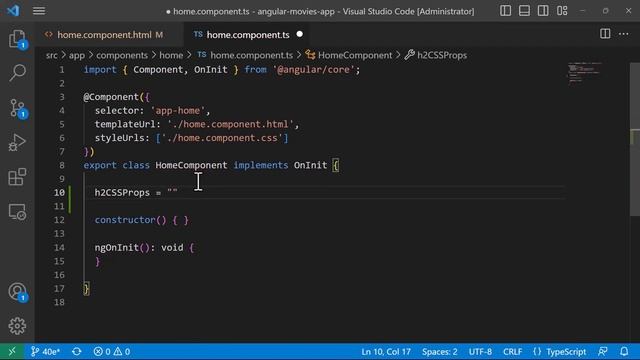Open the Explorer view in activity bar

pyautogui.click(x=17, y=39)
